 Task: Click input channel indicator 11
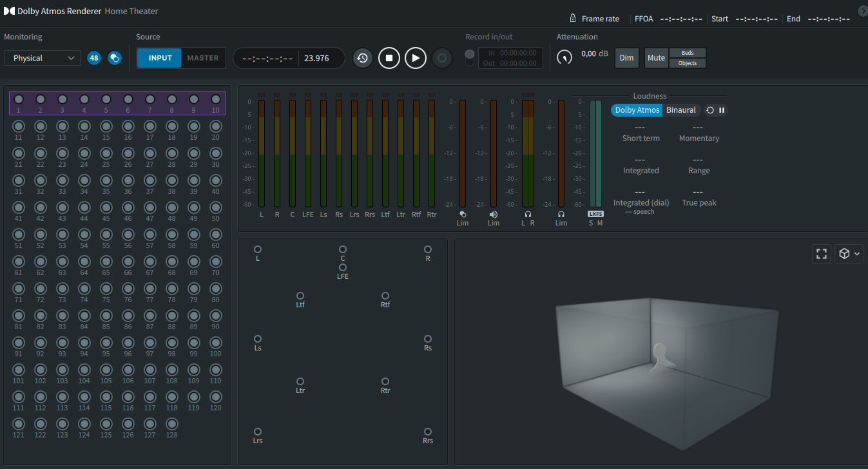click(x=19, y=126)
